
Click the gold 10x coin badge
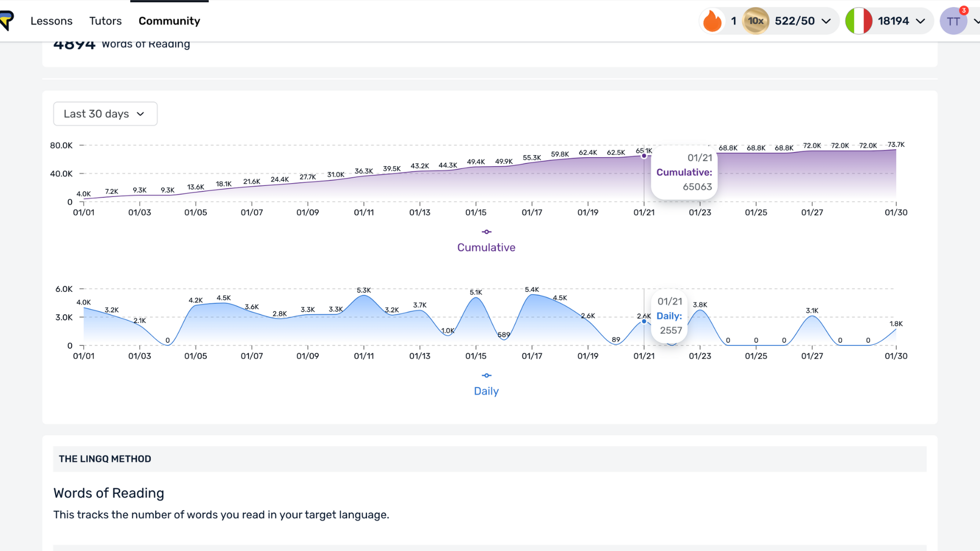pos(756,21)
